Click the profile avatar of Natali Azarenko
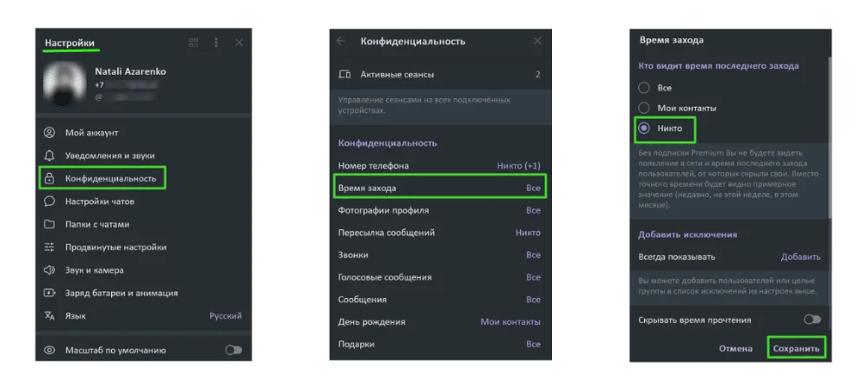Image resolution: width=868 pixels, height=390 pixels. (x=65, y=84)
